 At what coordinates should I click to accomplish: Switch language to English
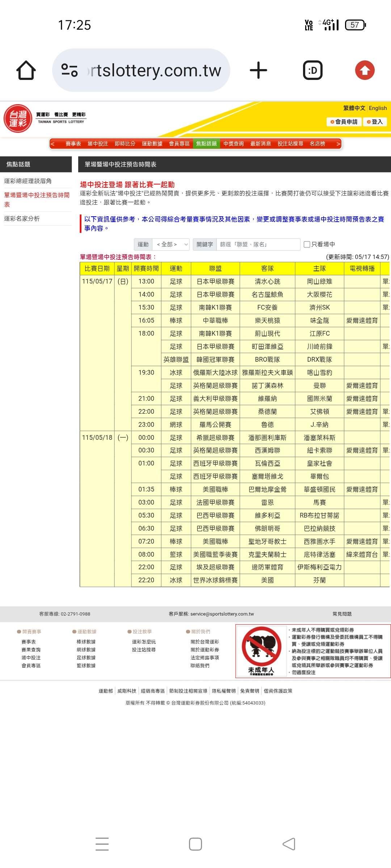pos(378,108)
